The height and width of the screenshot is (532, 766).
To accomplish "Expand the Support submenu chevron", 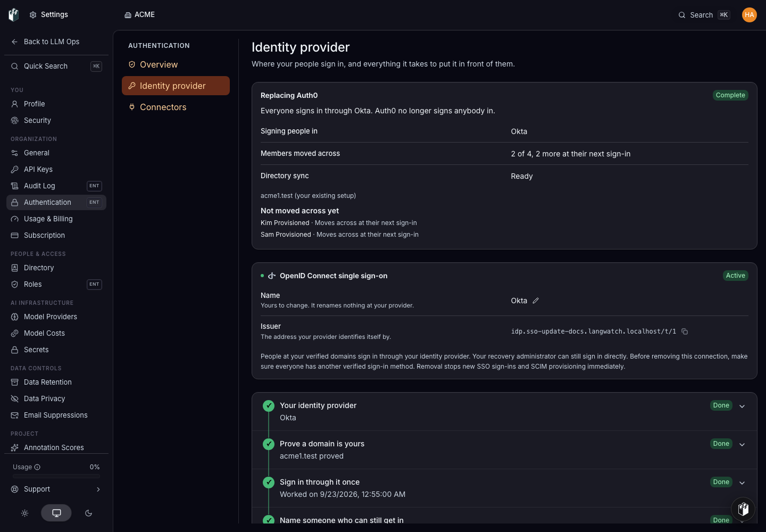I will tap(98, 489).
